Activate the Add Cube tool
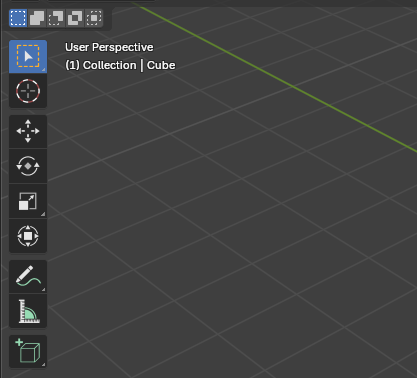 coord(28,351)
